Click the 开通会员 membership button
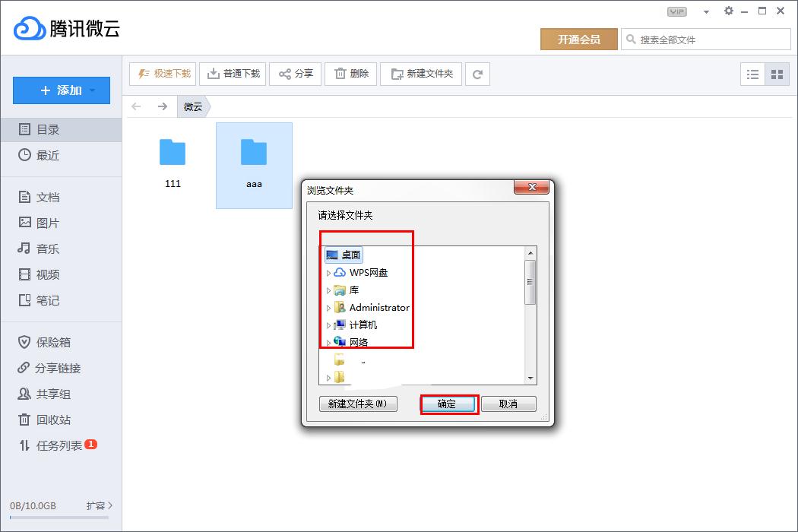The height and width of the screenshot is (532, 798). tap(579, 39)
